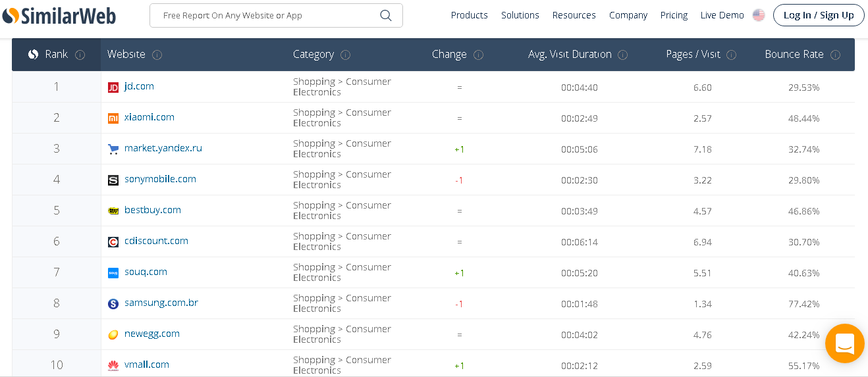
Task: Click the Change header label
Action: tap(449, 55)
